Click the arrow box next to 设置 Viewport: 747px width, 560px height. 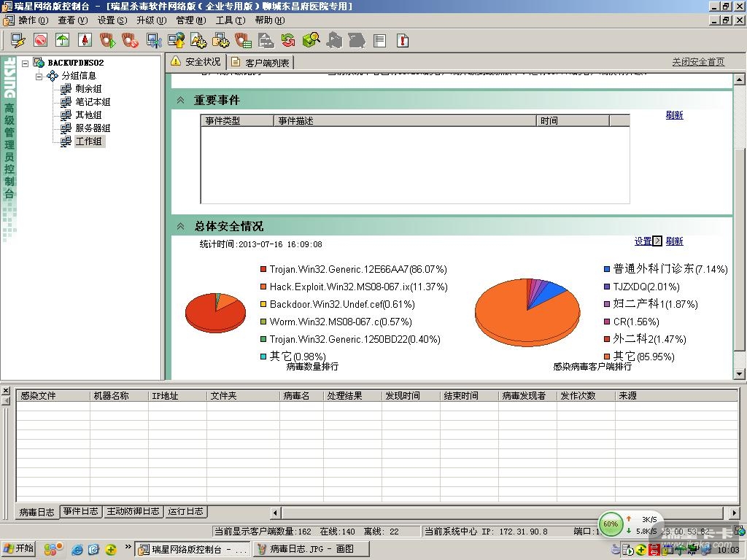tap(657, 241)
